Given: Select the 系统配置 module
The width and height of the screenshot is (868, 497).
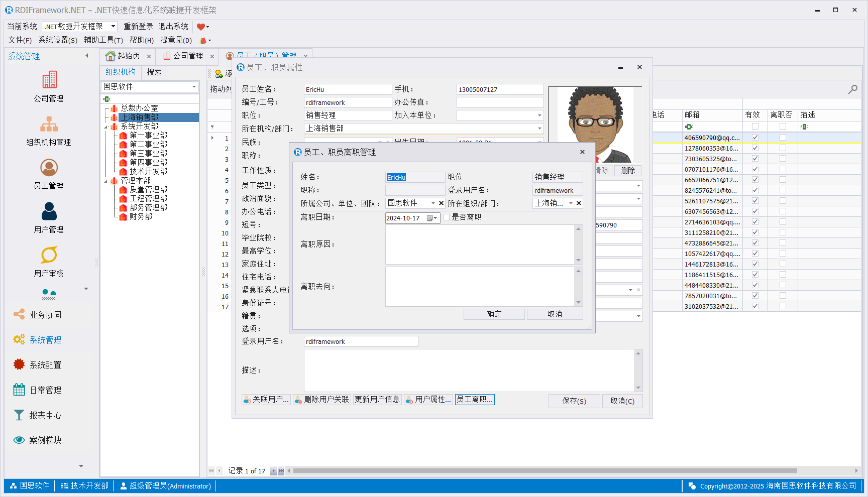Looking at the screenshot, I should point(45,365).
